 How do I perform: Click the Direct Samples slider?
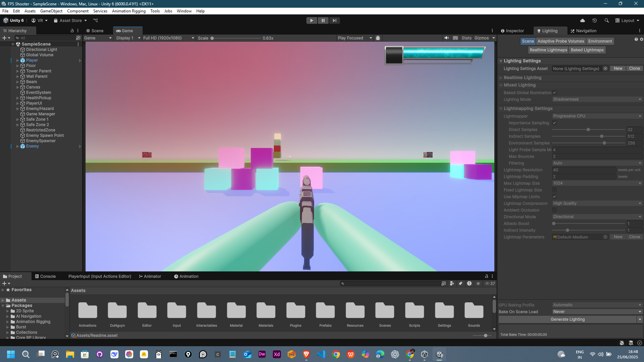(x=588, y=130)
